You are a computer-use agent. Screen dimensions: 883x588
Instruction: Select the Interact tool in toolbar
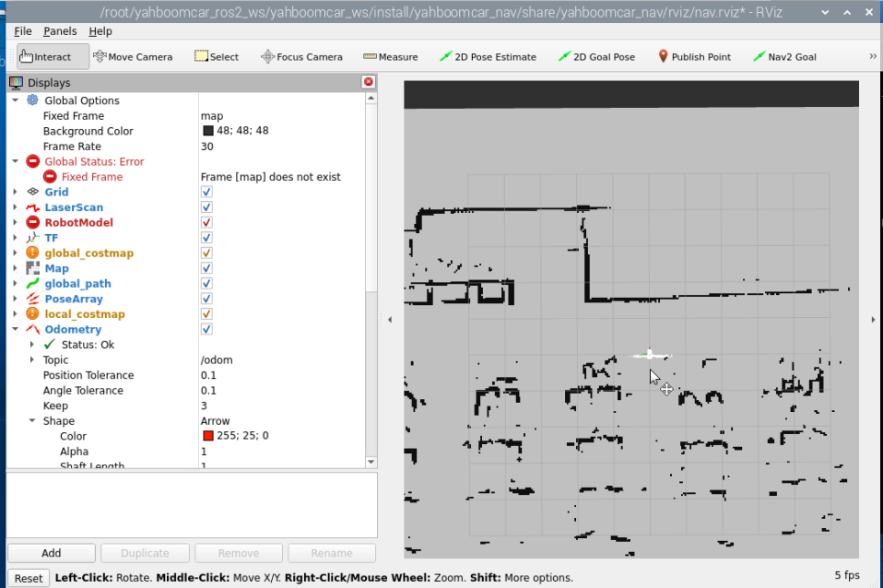[53, 56]
